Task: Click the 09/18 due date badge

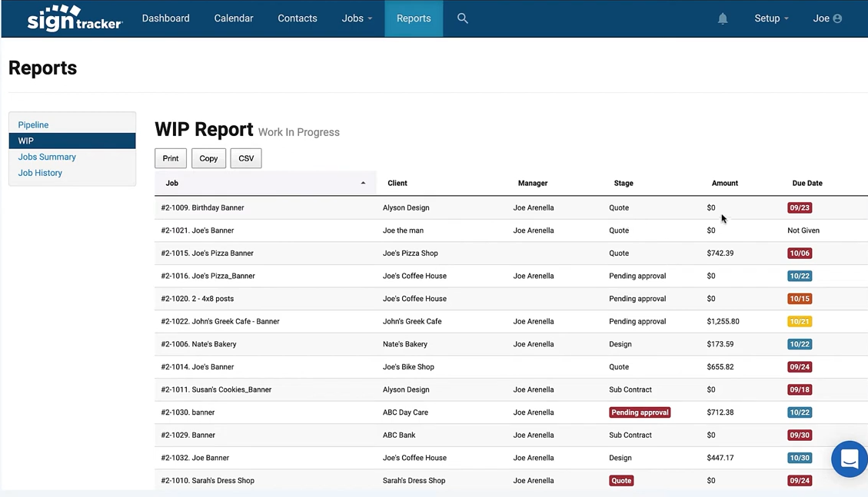Action: coord(800,389)
